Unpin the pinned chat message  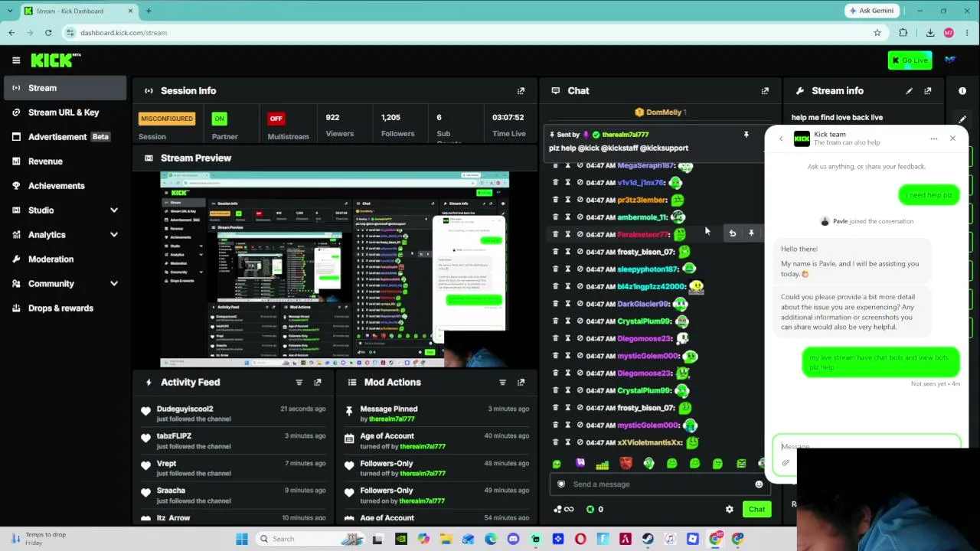[x=746, y=135]
